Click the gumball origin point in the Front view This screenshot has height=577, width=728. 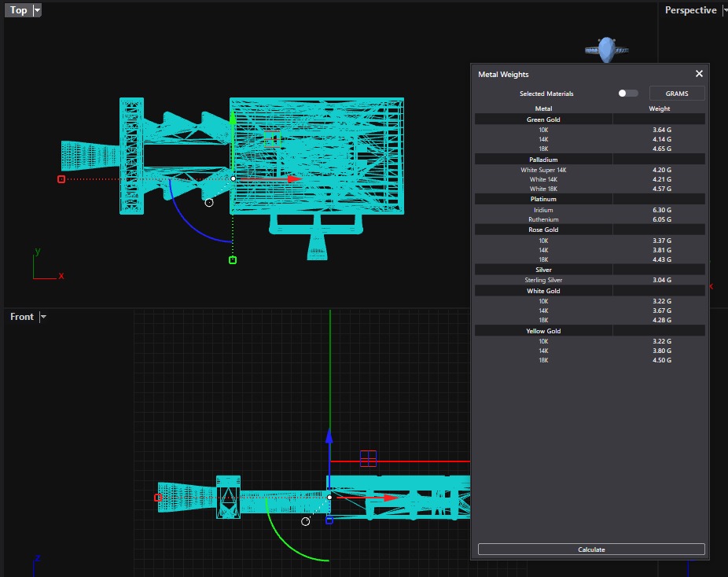tap(329, 497)
